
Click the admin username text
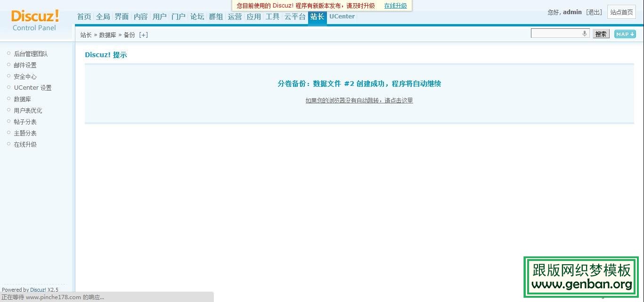click(x=572, y=12)
